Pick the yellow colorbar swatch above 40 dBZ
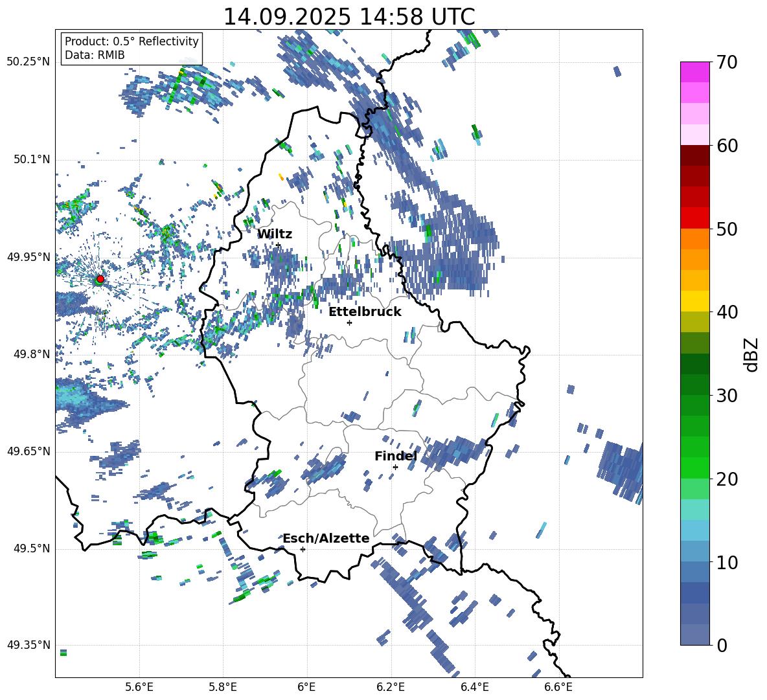The width and height of the screenshot is (767, 700). (x=695, y=301)
